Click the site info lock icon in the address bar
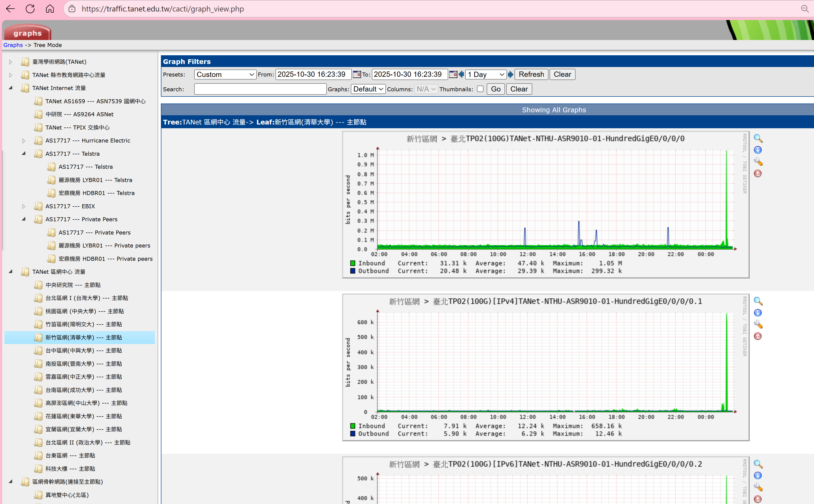The width and height of the screenshot is (814, 504). tap(72, 9)
